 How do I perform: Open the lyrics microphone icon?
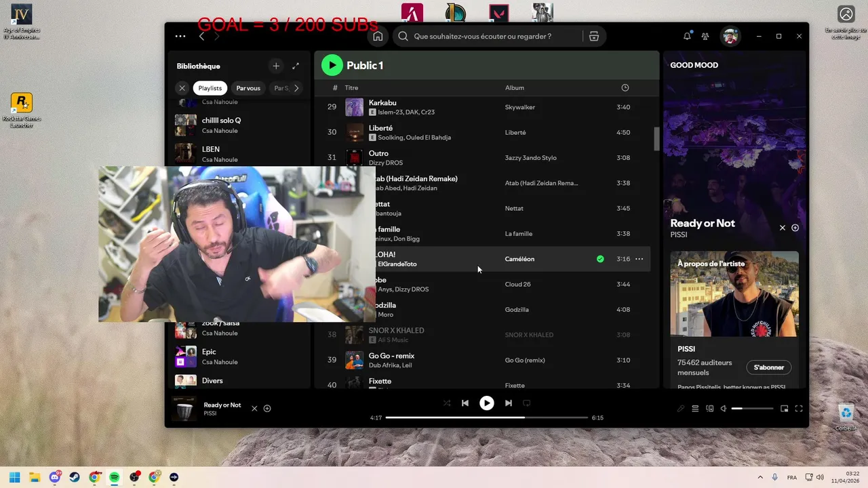click(x=681, y=409)
